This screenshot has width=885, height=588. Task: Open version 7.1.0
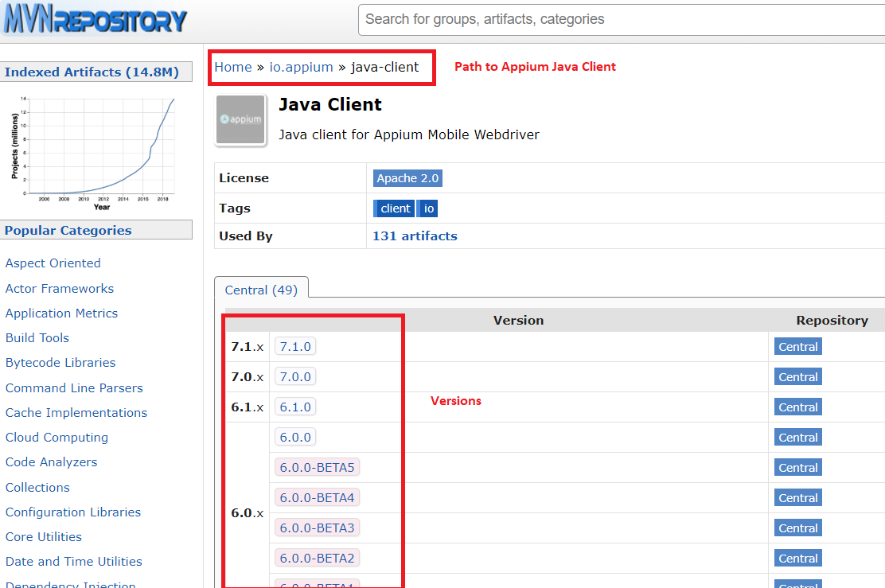[295, 346]
